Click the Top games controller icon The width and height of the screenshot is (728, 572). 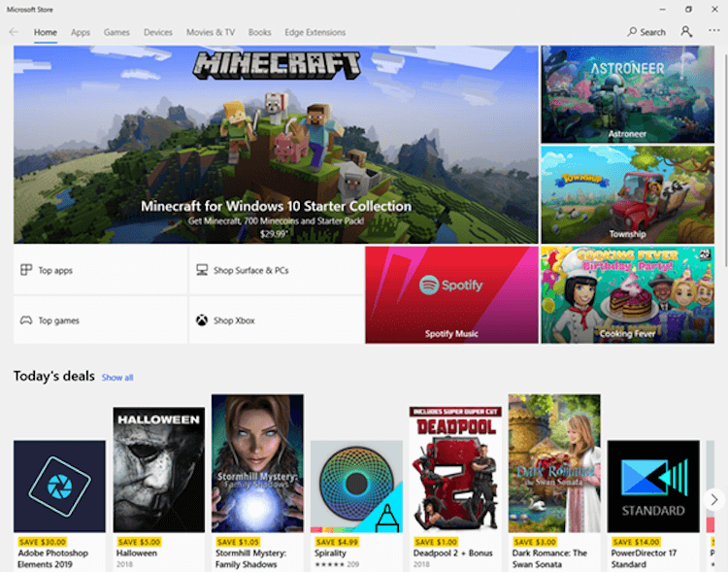(26, 320)
